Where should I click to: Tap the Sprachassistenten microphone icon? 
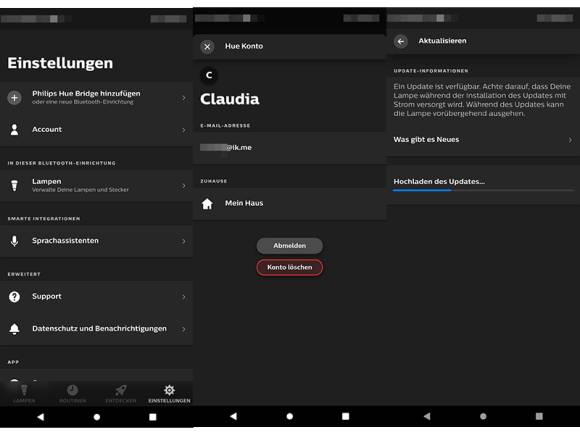tap(14, 241)
